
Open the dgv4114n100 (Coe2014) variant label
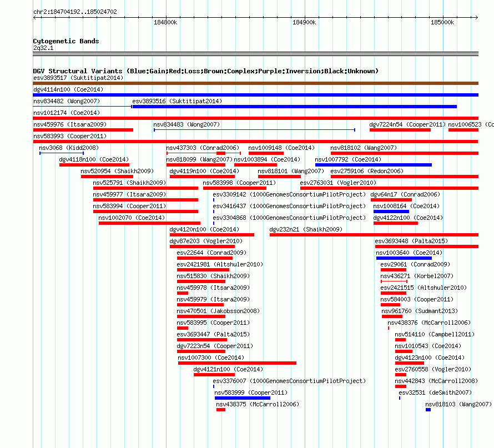click(x=68, y=89)
